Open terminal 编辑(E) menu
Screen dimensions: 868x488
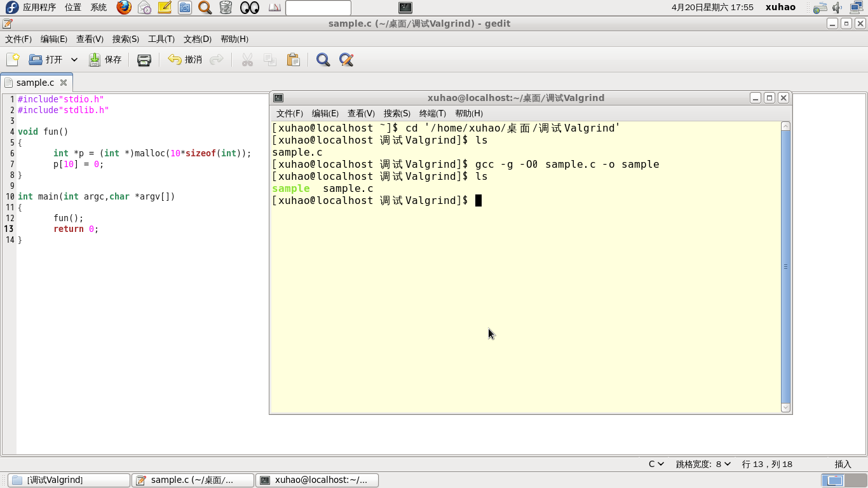click(325, 113)
